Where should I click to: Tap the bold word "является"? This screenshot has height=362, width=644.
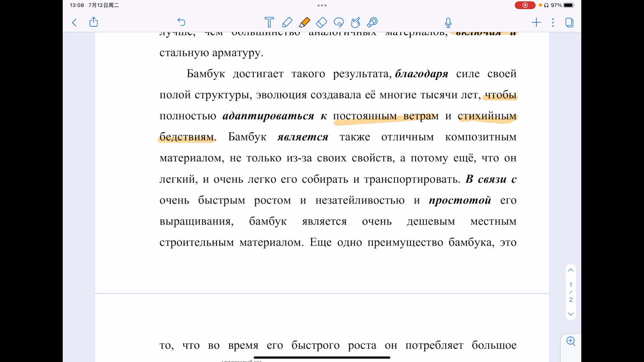coord(303,137)
